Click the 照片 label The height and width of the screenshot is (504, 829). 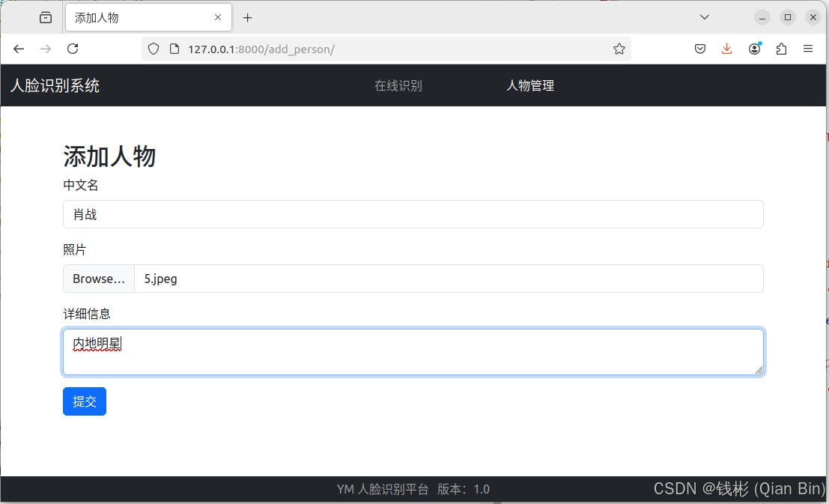75,249
